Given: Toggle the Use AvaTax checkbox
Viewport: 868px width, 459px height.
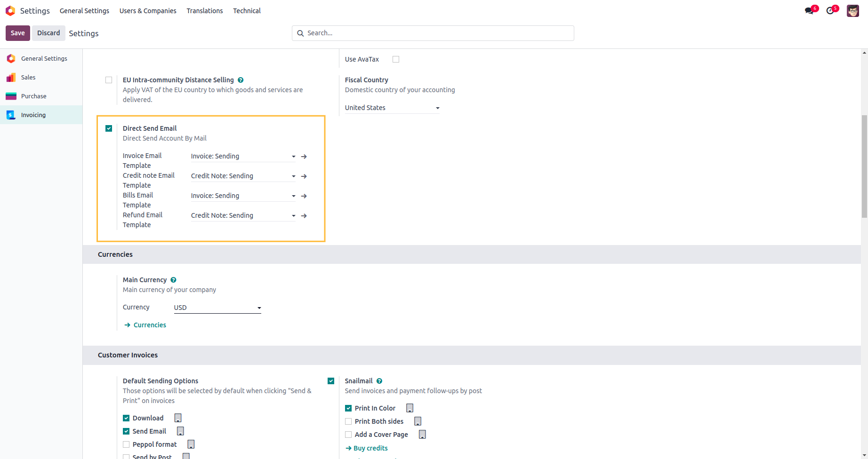Looking at the screenshot, I should click(x=396, y=59).
